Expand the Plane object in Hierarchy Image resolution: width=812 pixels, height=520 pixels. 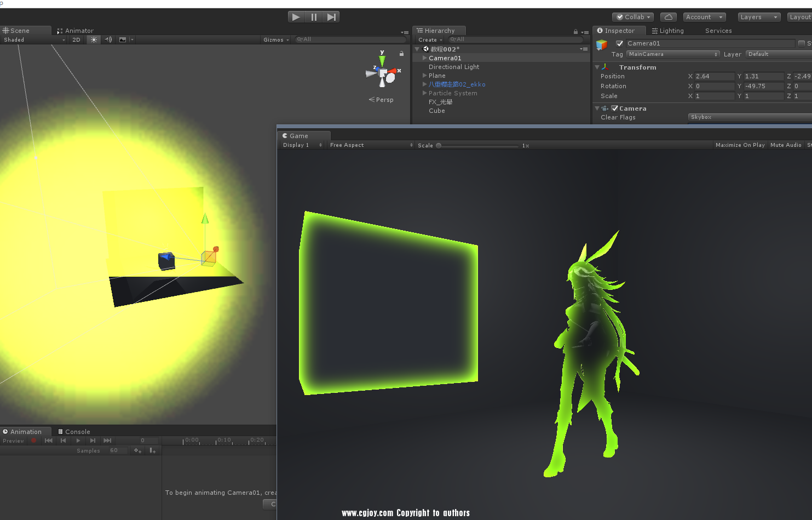pos(424,76)
